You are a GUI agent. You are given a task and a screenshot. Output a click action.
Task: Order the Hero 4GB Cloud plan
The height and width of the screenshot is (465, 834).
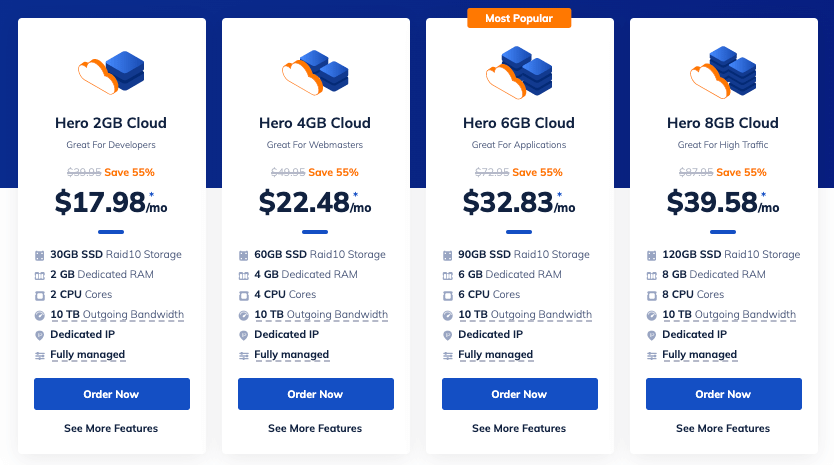coord(315,394)
